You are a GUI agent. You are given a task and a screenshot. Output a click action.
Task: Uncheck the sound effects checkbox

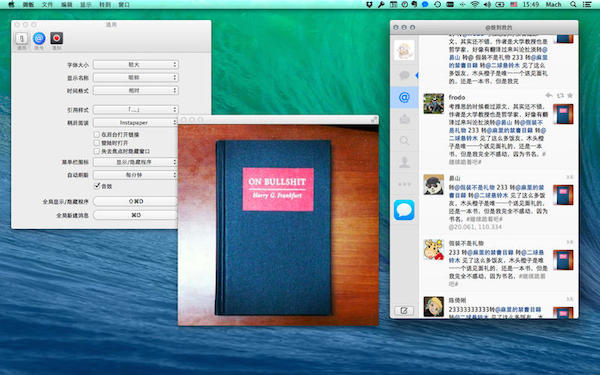pyautogui.click(x=97, y=186)
